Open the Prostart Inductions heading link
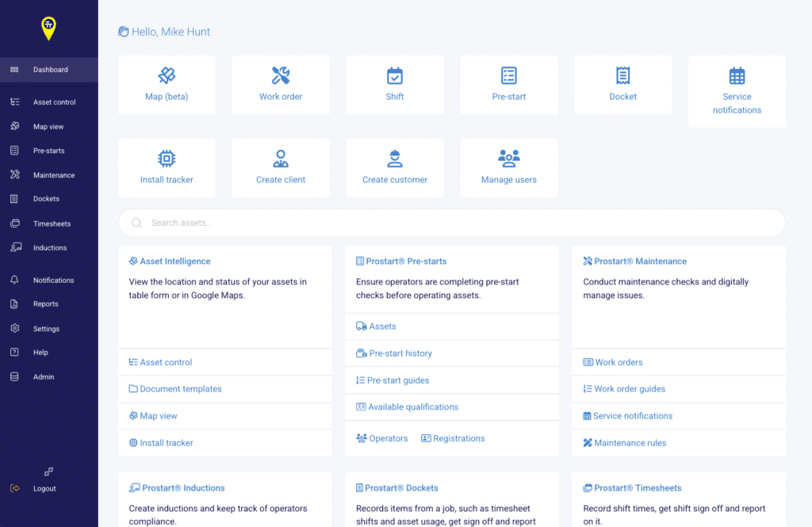Image resolution: width=812 pixels, height=527 pixels. coord(177,487)
